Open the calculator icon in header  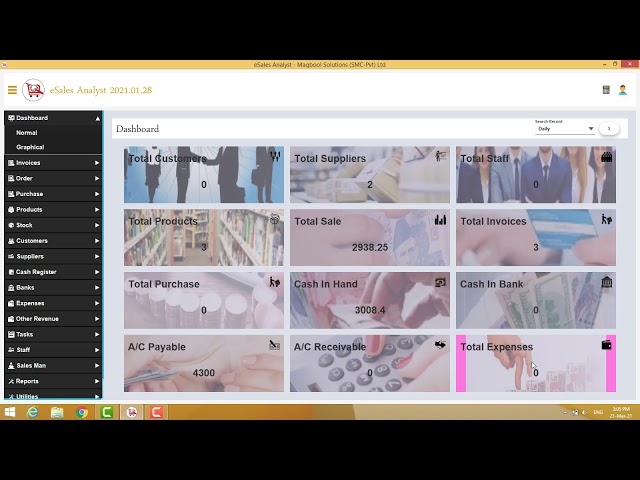click(x=606, y=90)
